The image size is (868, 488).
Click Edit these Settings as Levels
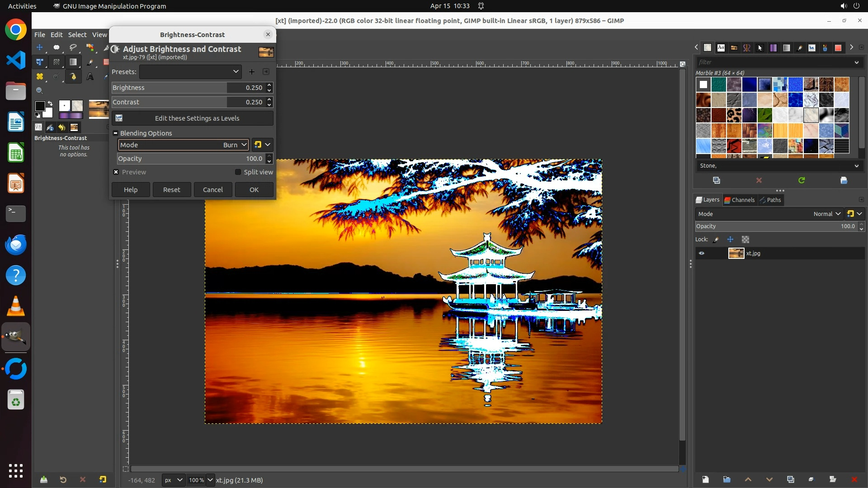(193, 118)
